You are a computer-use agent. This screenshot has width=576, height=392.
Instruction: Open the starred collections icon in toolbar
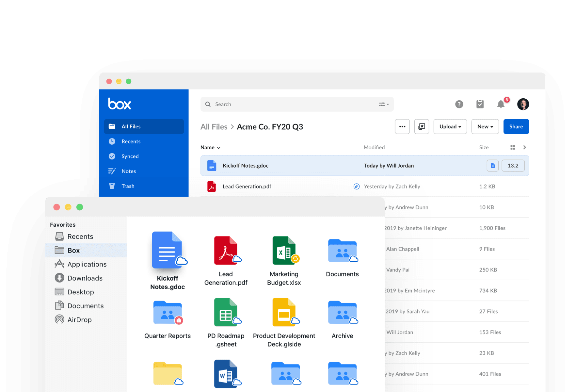(x=422, y=126)
